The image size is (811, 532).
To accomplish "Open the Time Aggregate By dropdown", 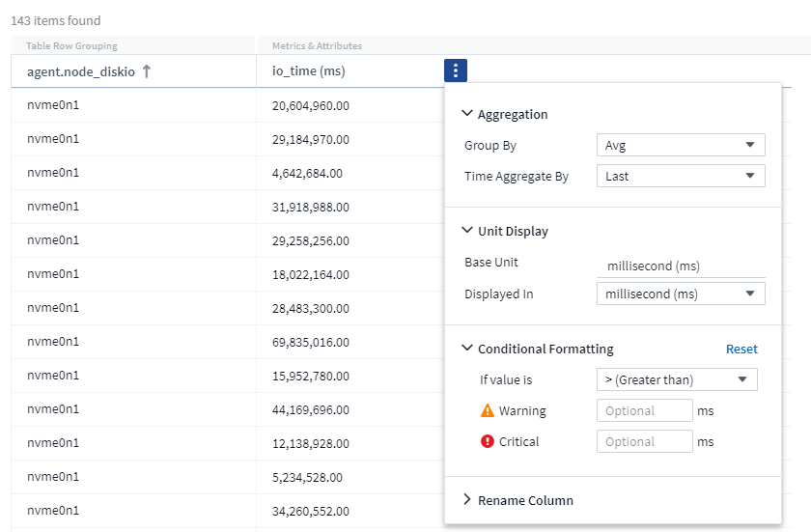I will tap(681, 176).
